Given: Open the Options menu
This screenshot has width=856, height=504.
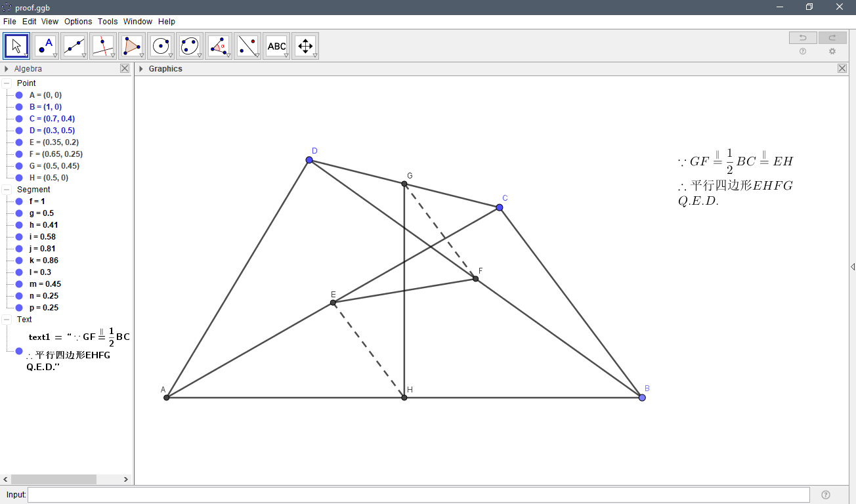Looking at the screenshot, I should pos(78,21).
